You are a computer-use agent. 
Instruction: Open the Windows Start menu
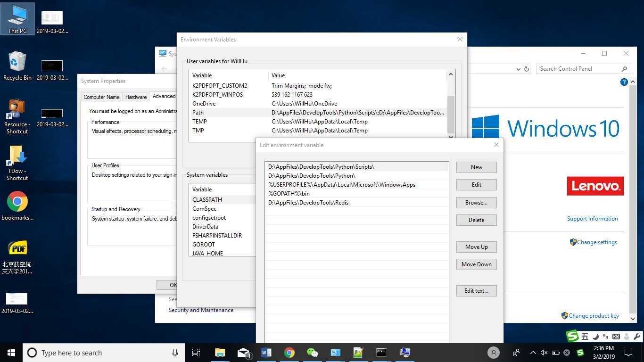click(x=11, y=353)
